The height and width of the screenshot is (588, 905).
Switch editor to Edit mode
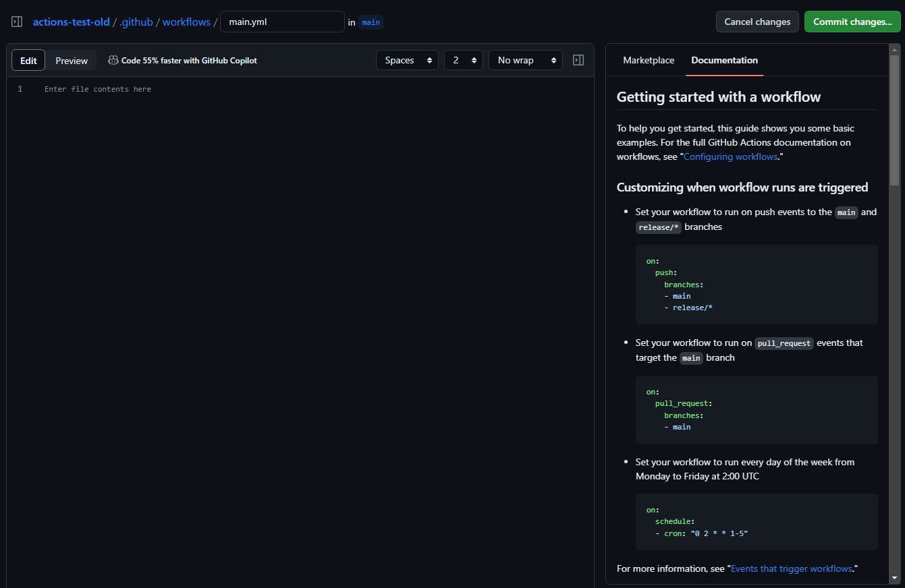(28, 60)
